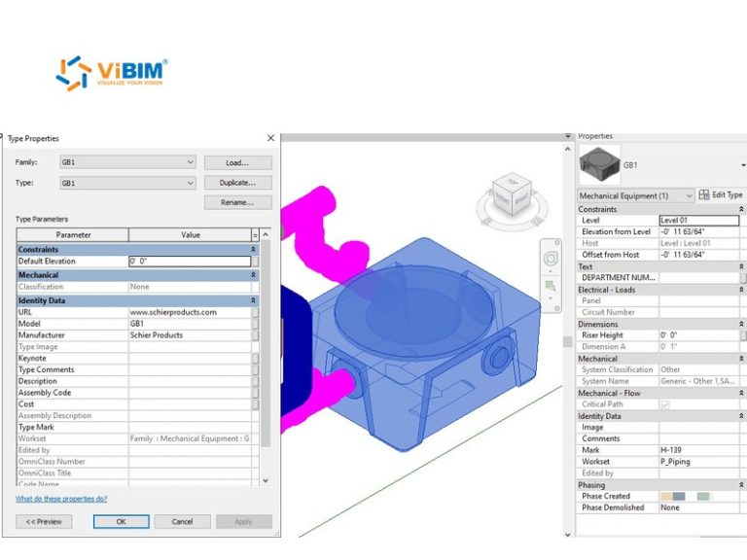Click the associate button beside URL value
Viewport: 747px width, 560px height.
(x=256, y=312)
